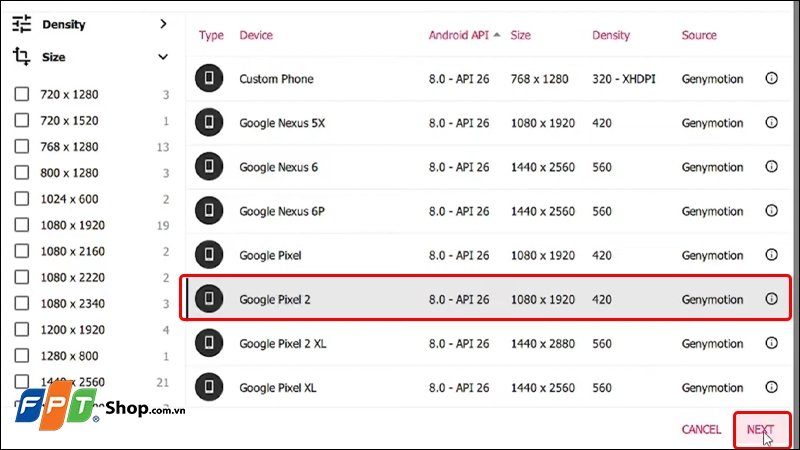800x450 pixels.
Task: Open info icon for Google Nexus 6P
Action: (771, 211)
